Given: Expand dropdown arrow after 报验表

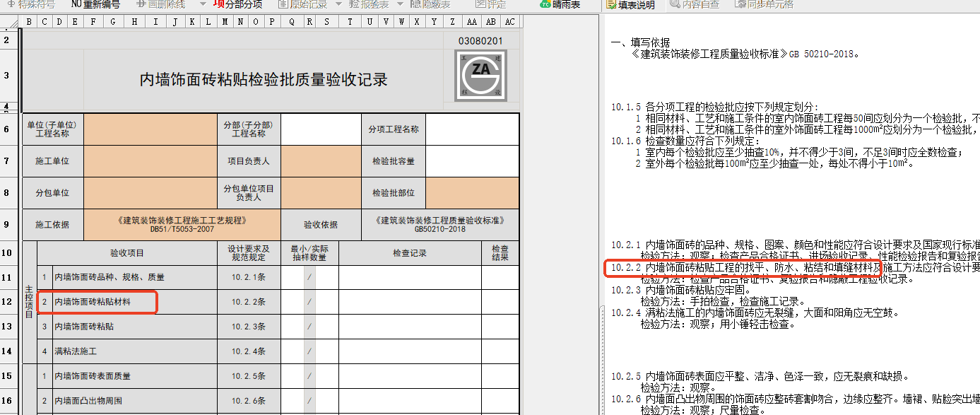Looking at the screenshot, I should tap(399, 4).
